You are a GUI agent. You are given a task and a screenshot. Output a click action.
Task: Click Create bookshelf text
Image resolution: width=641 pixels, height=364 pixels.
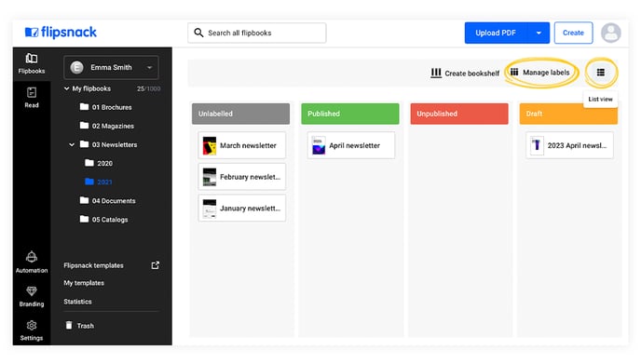(x=471, y=74)
